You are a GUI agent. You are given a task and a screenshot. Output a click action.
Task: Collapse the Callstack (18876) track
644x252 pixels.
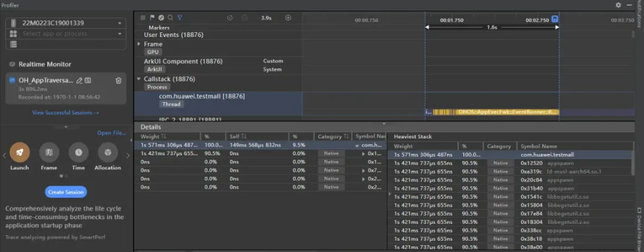[139, 79]
